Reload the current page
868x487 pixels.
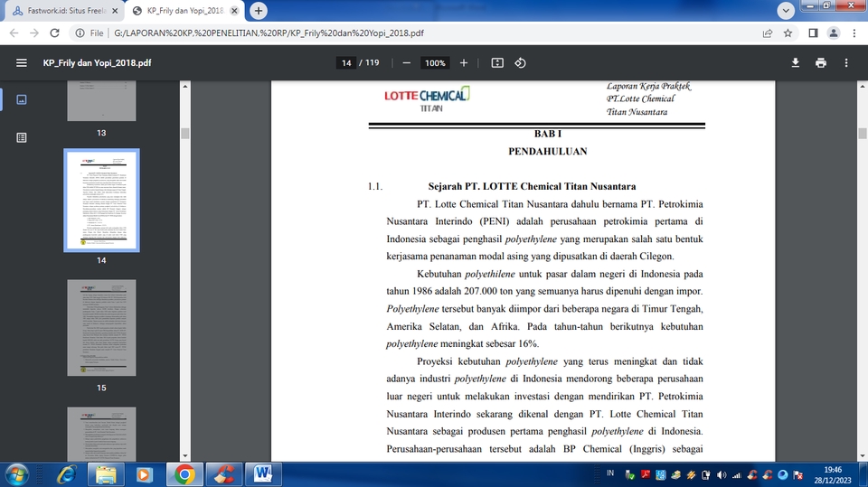click(55, 33)
